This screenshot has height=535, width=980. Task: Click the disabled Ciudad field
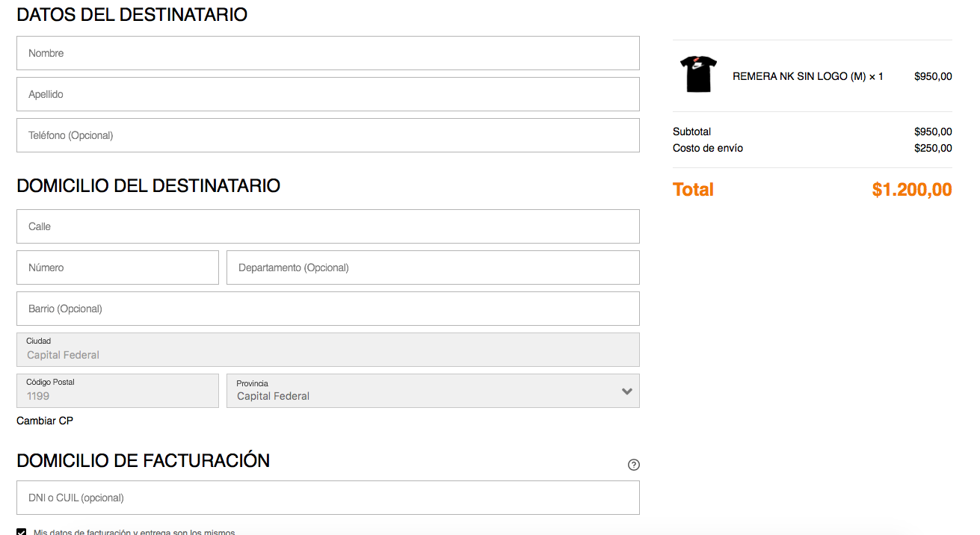click(x=328, y=350)
